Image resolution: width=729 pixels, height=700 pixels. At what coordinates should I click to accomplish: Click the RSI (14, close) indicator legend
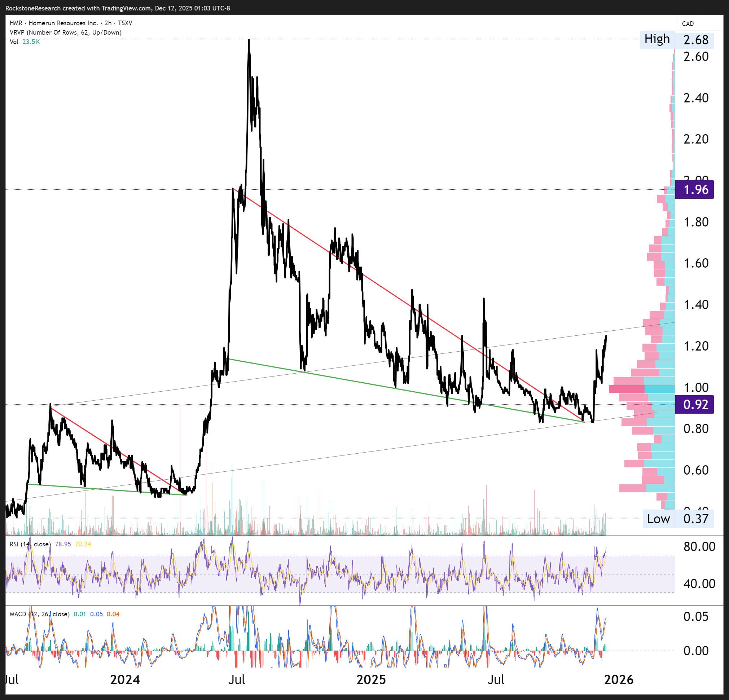(x=30, y=544)
